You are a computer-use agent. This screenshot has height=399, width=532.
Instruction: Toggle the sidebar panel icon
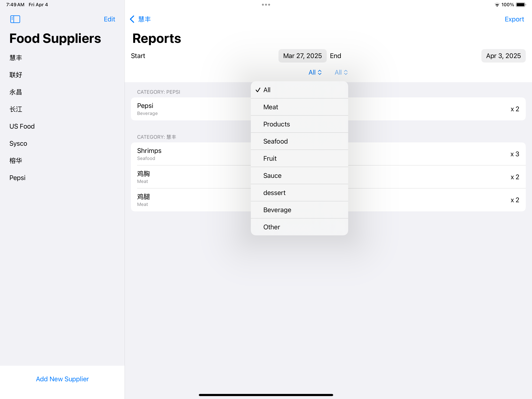15,19
